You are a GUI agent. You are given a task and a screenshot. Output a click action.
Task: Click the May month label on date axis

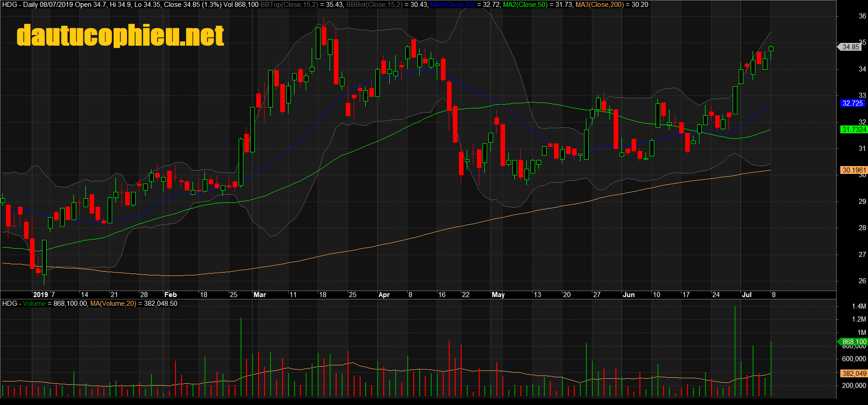498,295
